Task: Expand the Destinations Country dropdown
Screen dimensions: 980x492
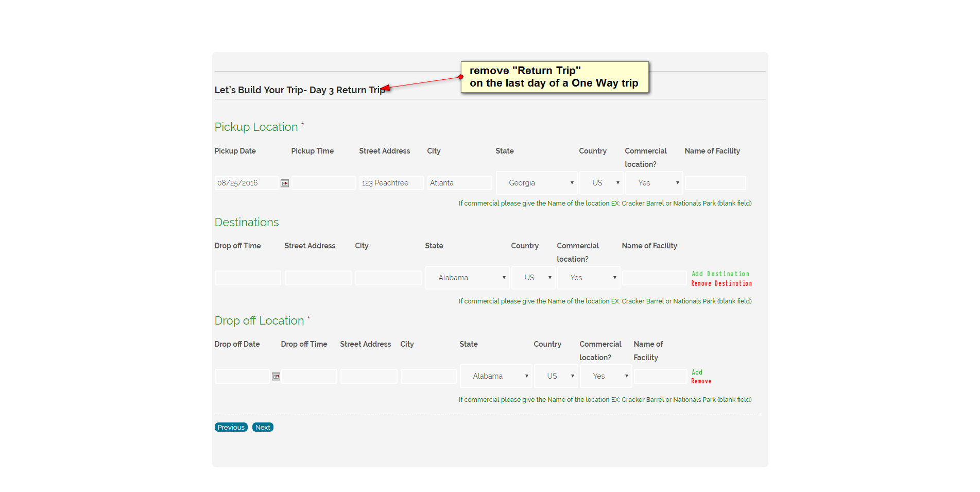Action: coord(534,278)
